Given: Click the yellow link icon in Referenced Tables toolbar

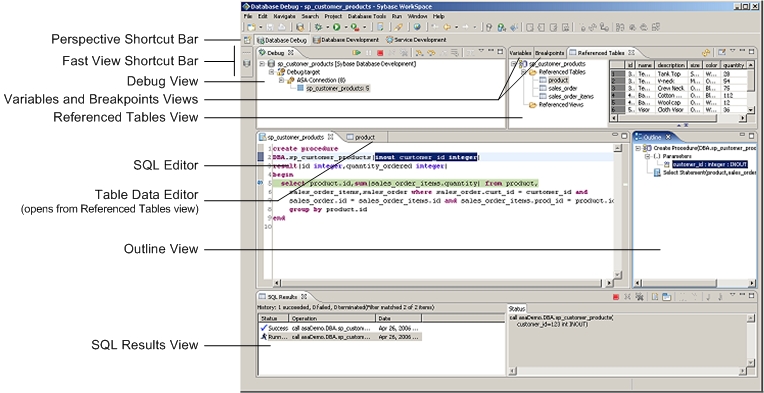Looking at the screenshot, I should (x=706, y=53).
